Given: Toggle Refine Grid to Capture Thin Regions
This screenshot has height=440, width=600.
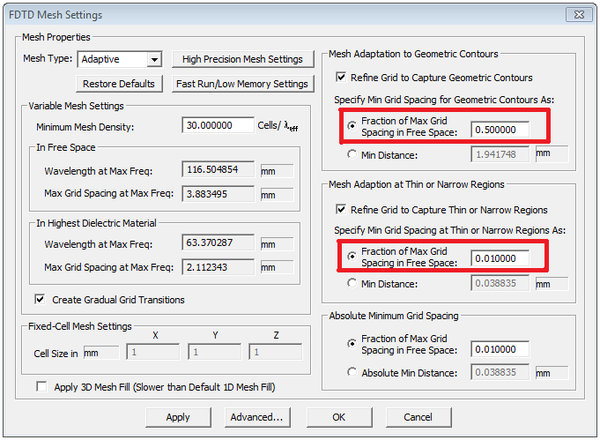Looking at the screenshot, I should 343,209.
